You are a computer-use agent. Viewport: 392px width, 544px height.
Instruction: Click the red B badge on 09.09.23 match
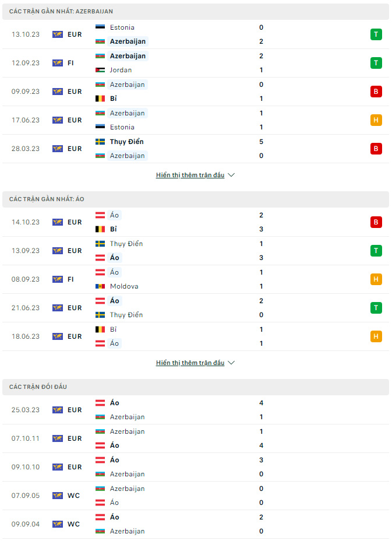pos(376,92)
